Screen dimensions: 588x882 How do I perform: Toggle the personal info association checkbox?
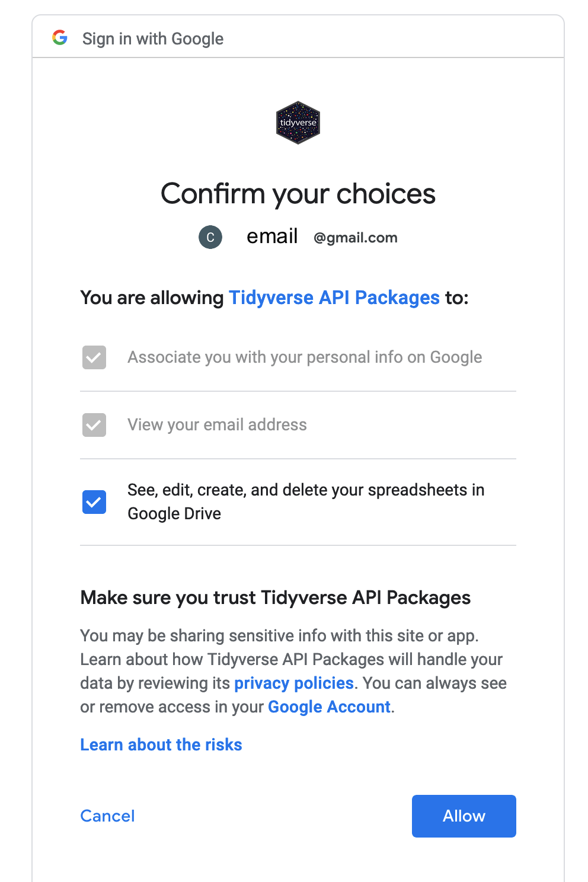[94, 357]
